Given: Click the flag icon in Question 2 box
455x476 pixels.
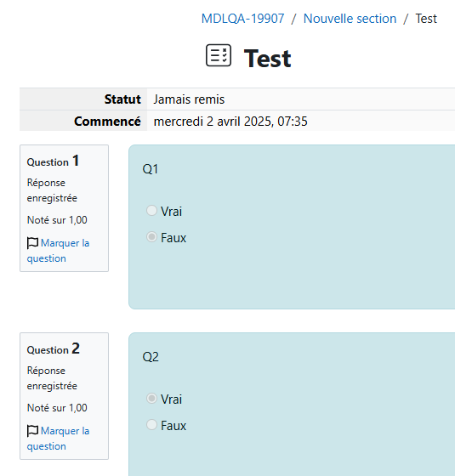Looking at the screenshot, I should point(32,431).
